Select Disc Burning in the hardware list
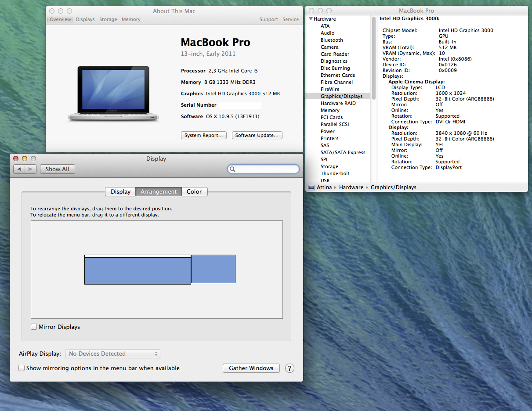The image size is (532, 411). click(335, 68)
